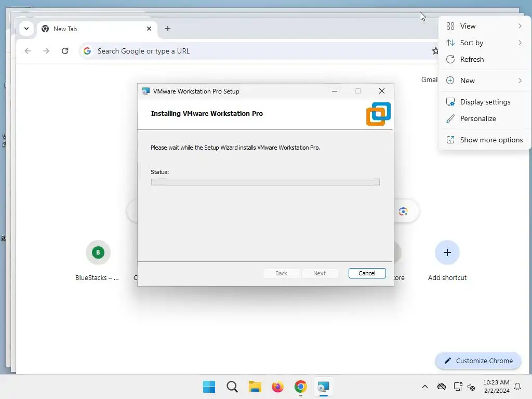Click the Google logo icon in the address bar

point(87,51)
